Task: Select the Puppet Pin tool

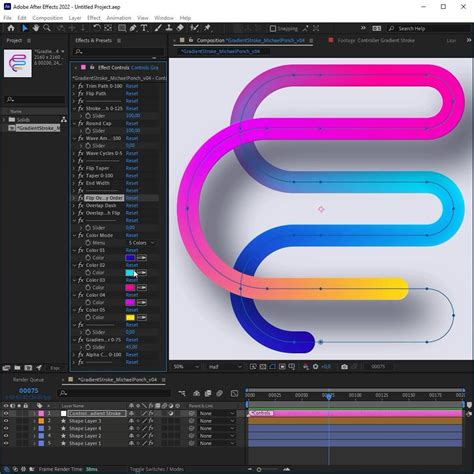Action: click(207, 28)
